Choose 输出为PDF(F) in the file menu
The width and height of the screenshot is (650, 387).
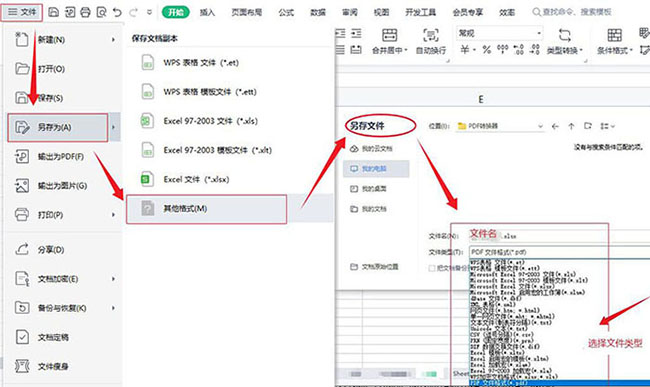click(63, 157)
